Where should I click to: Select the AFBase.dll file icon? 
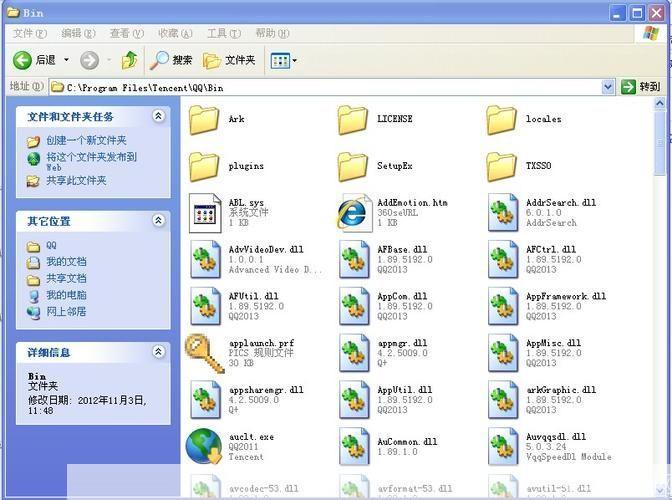coord(354,259)
